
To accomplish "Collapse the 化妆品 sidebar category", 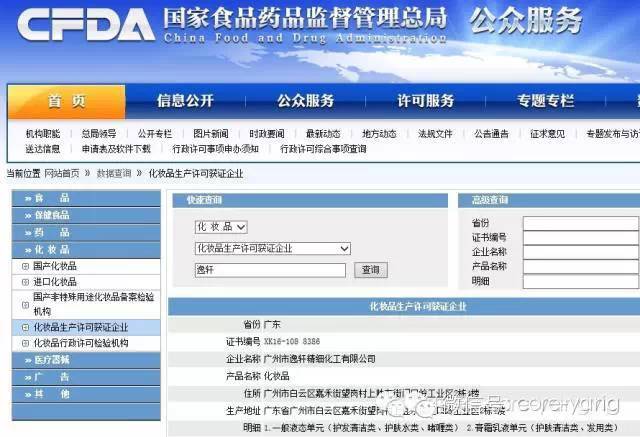I will pos(86,250).
